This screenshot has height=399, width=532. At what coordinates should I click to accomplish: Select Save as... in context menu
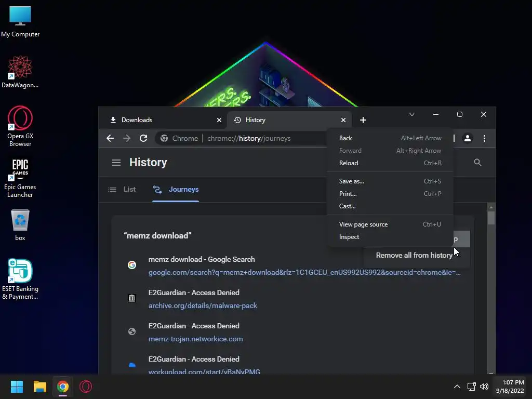pyautogui.click(x=390, y=181)
